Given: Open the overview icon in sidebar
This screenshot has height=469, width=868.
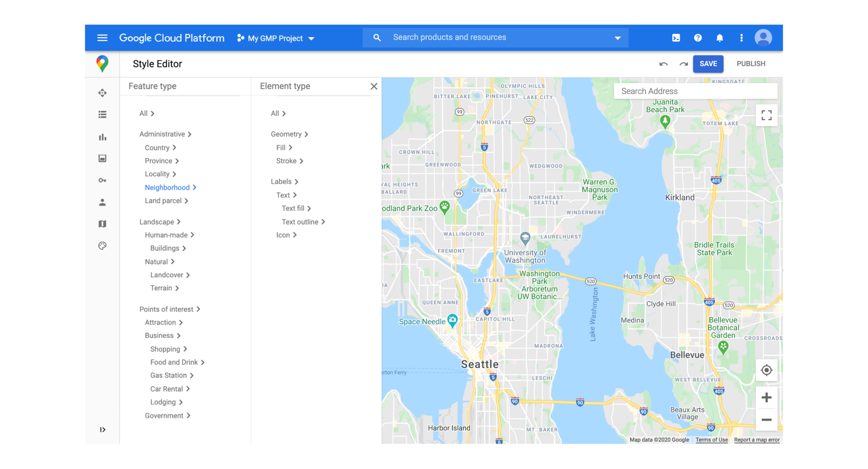Looking at the screenshot, I should pyautogui.click(x=102, y=93).
